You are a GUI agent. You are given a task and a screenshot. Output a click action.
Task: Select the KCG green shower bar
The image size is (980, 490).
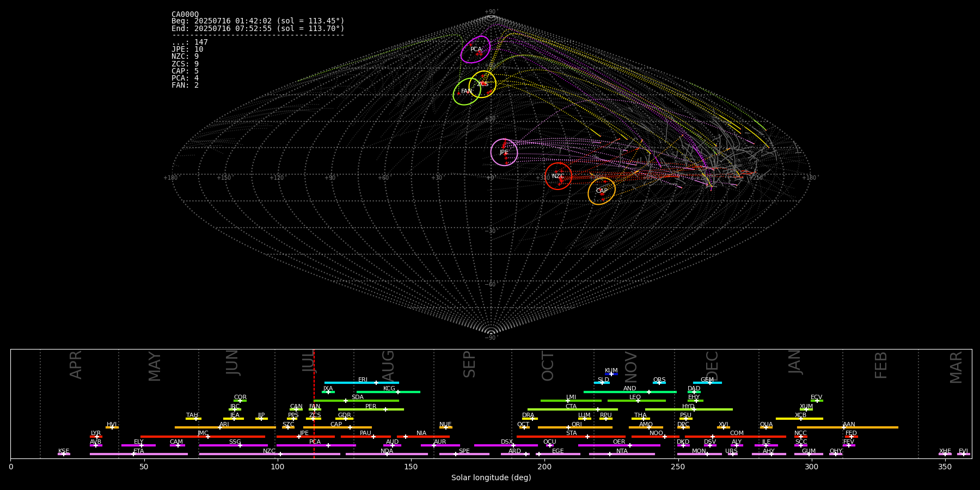click(x=388, y=391)
